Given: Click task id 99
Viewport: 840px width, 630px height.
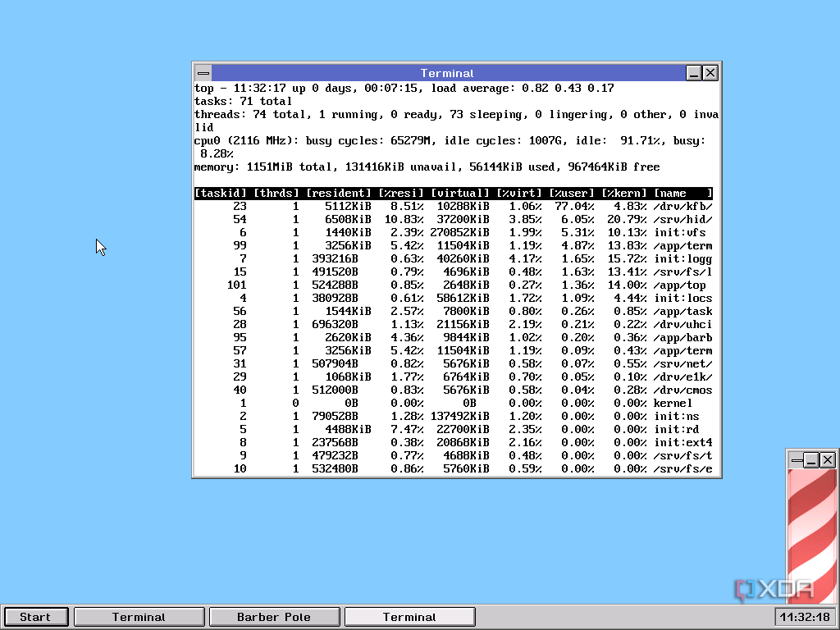Looking at the screenshot, I should point(240,245).
